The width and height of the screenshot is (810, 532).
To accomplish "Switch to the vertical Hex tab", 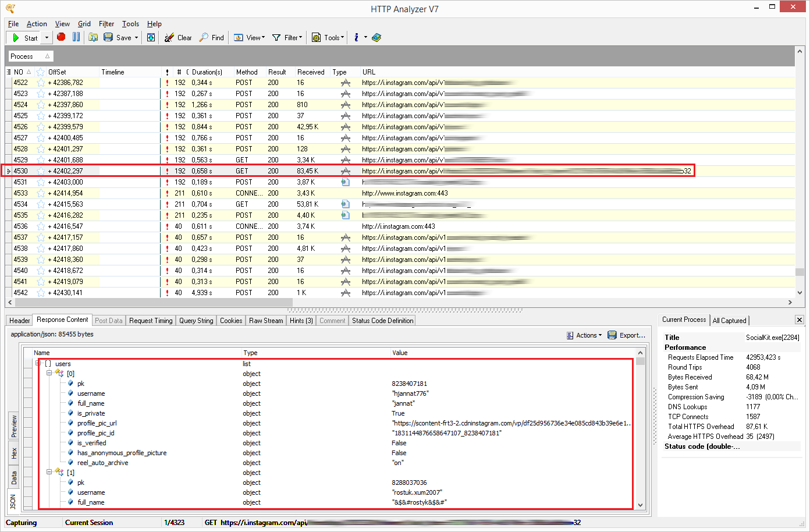I will tap(14, 453).
